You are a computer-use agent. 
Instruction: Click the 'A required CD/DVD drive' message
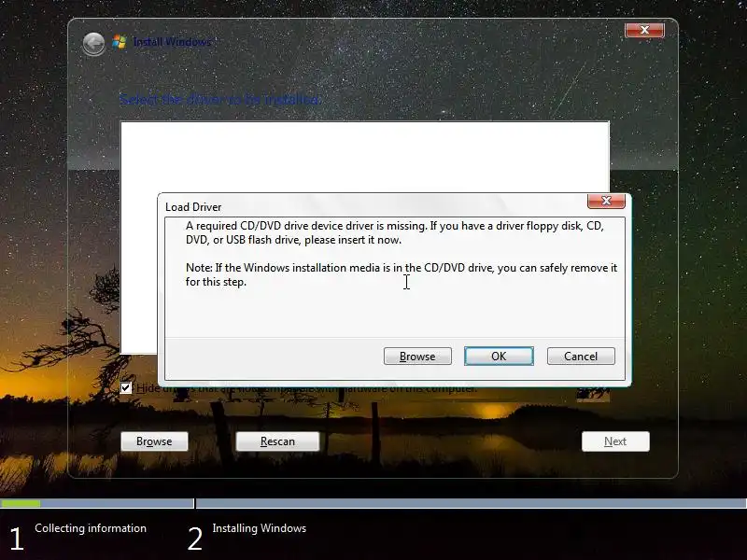[394, 232]
